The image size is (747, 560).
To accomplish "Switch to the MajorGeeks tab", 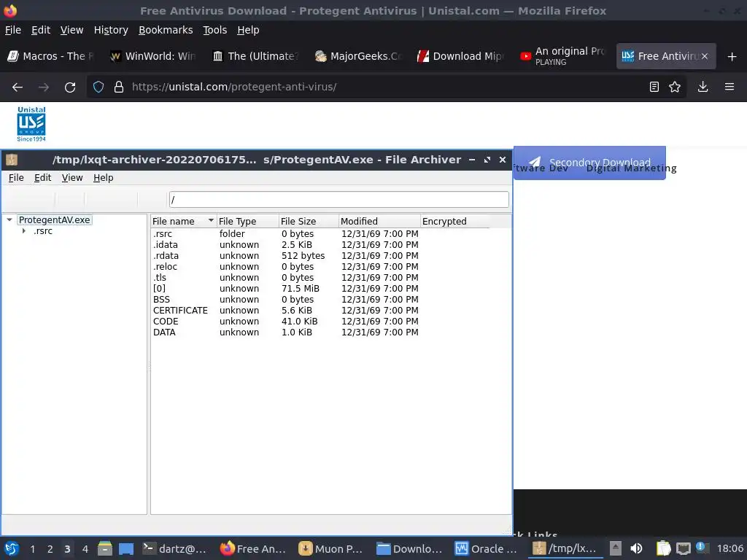I will [359, 56].
